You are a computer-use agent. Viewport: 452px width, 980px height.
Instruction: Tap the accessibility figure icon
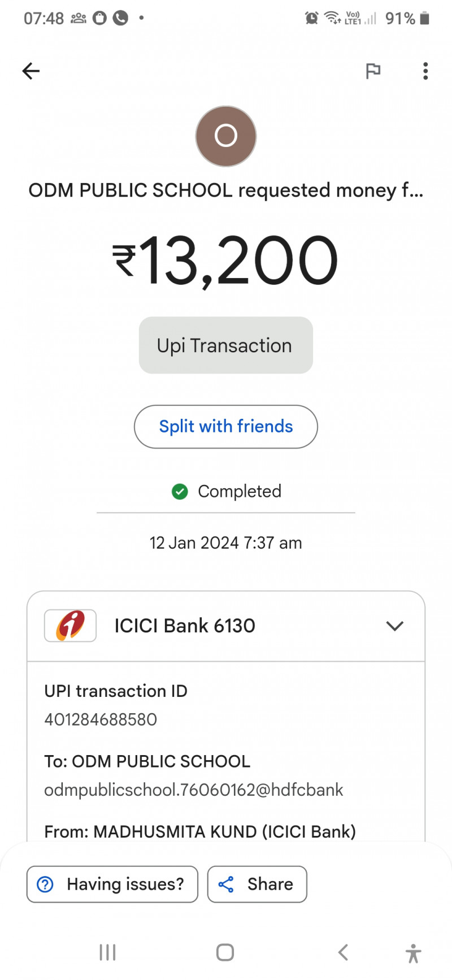[413, 953]
